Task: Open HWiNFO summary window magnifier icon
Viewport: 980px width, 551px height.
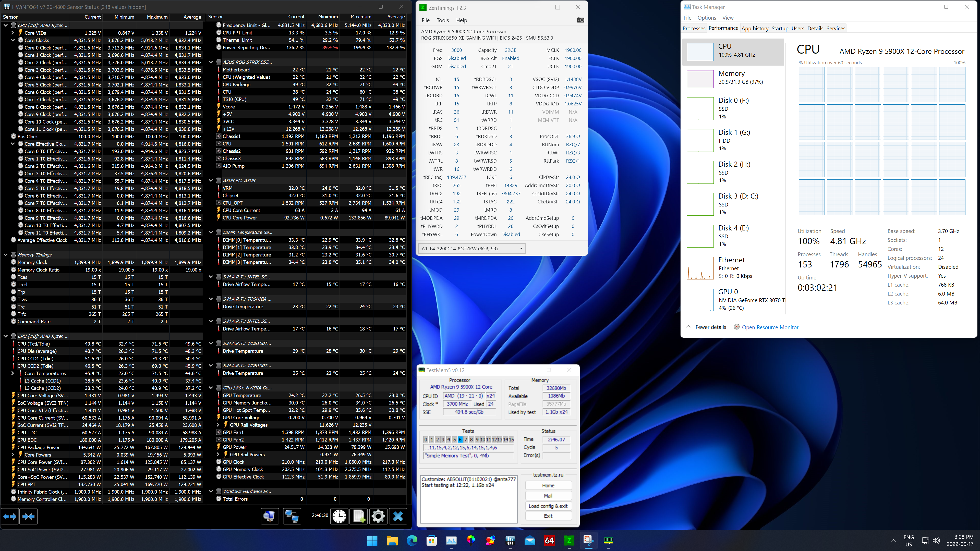Action: pos(269,516)
